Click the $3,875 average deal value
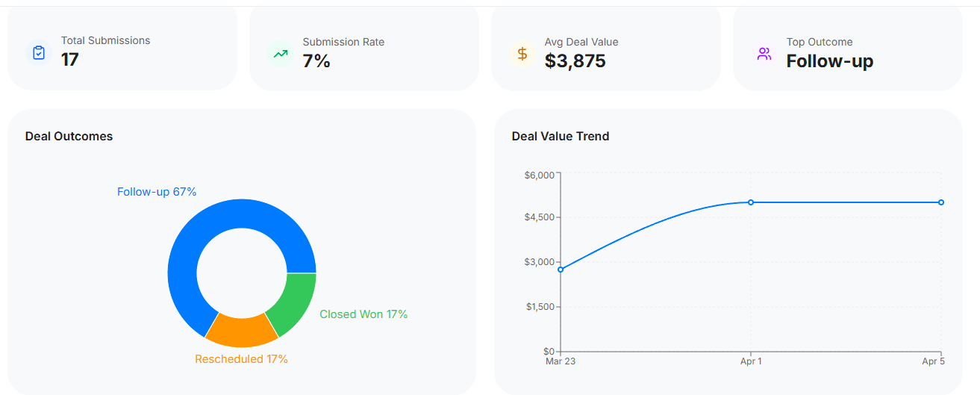The image size is (980, 395). pos(575,61)
